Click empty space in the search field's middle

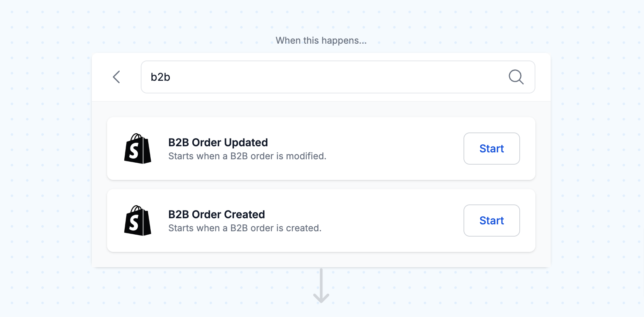click(337, 77)
